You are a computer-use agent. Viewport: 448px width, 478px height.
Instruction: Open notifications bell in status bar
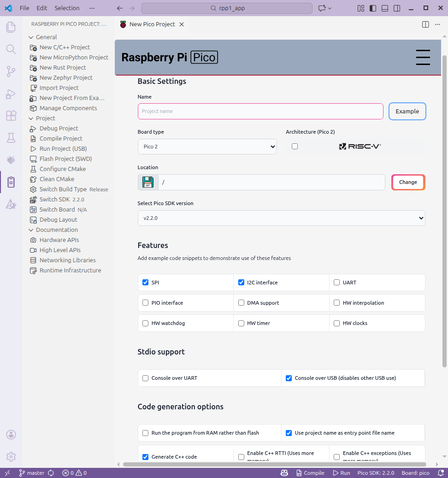click(x=440, y=473)
